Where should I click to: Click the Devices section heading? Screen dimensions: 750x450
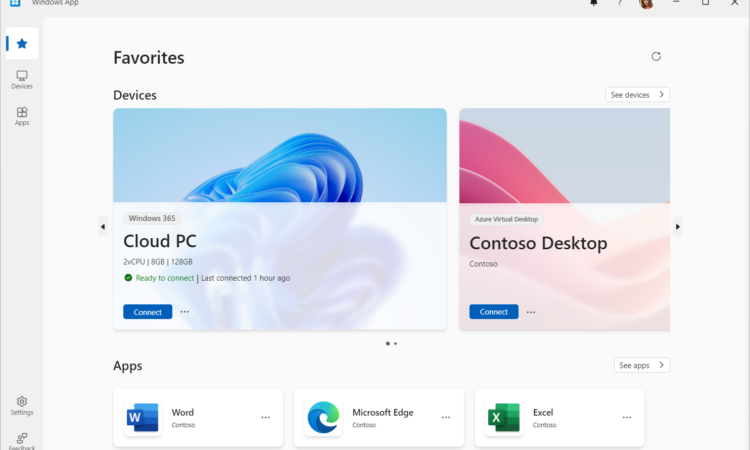[135, 95]
